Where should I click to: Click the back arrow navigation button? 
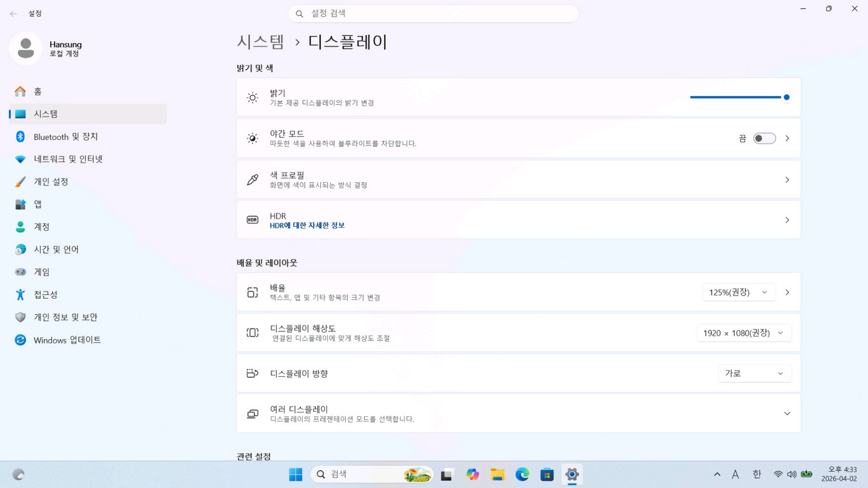[13, 13]
